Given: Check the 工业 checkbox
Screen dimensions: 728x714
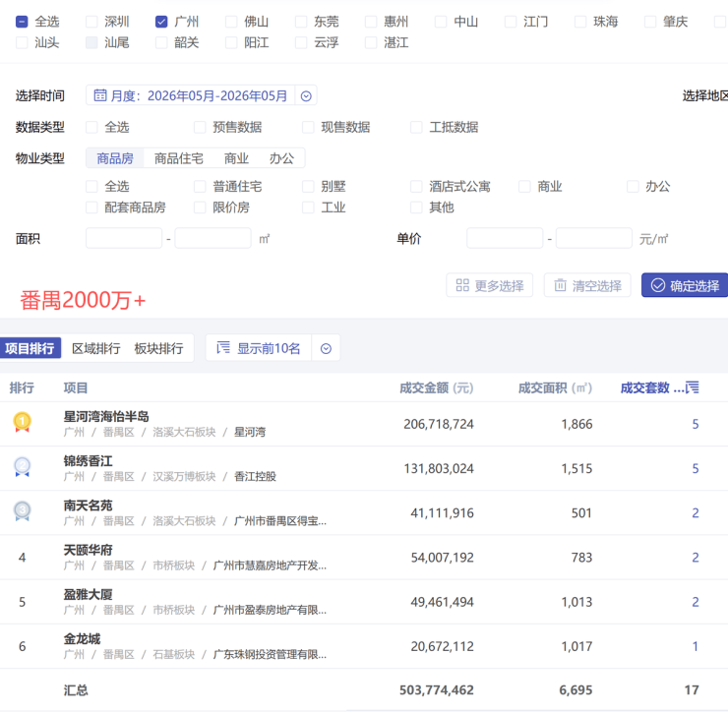Looking at the screenshot, I should click(x=308, y=208).
